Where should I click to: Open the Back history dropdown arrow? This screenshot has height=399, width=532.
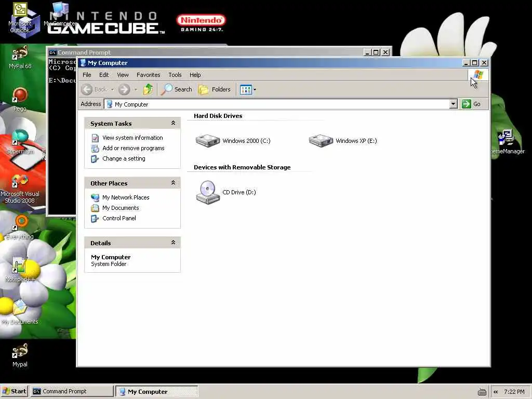click(x=112, y=89)
